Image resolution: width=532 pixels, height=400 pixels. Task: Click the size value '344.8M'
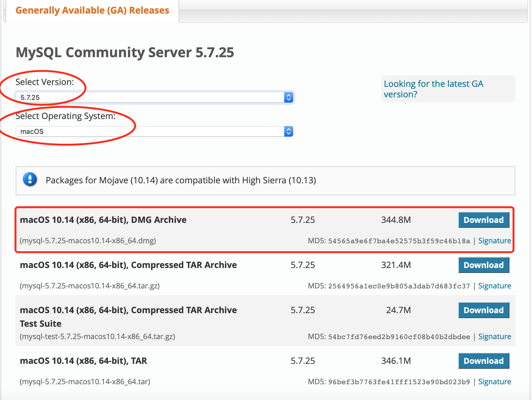[x=396, y=220]
